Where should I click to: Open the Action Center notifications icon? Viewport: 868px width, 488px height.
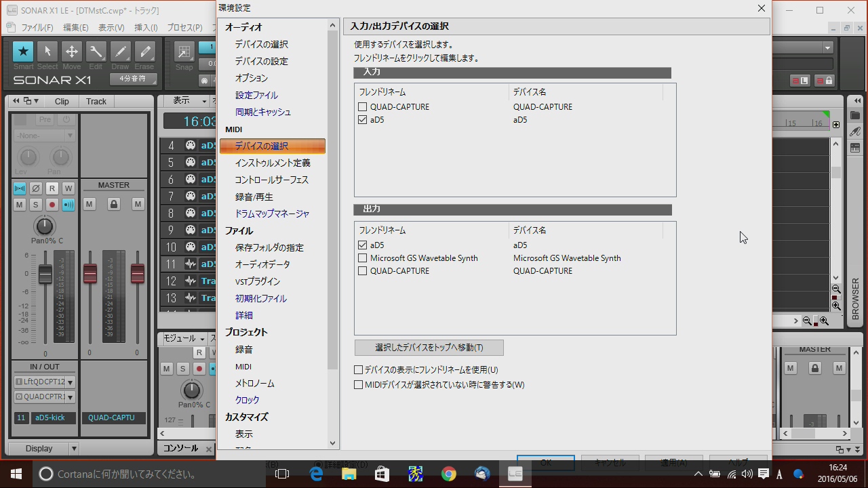tap(763, 474)
